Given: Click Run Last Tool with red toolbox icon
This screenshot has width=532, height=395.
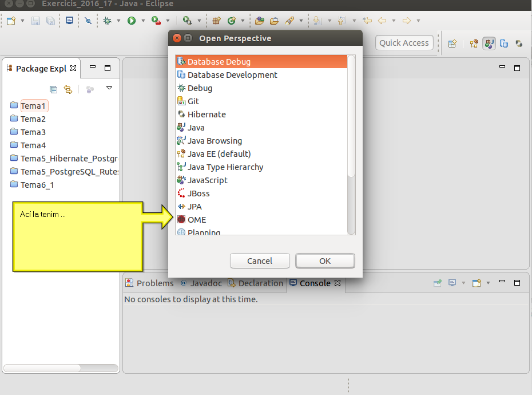Looking at the screenshot, I should click(x=156, y=21).
